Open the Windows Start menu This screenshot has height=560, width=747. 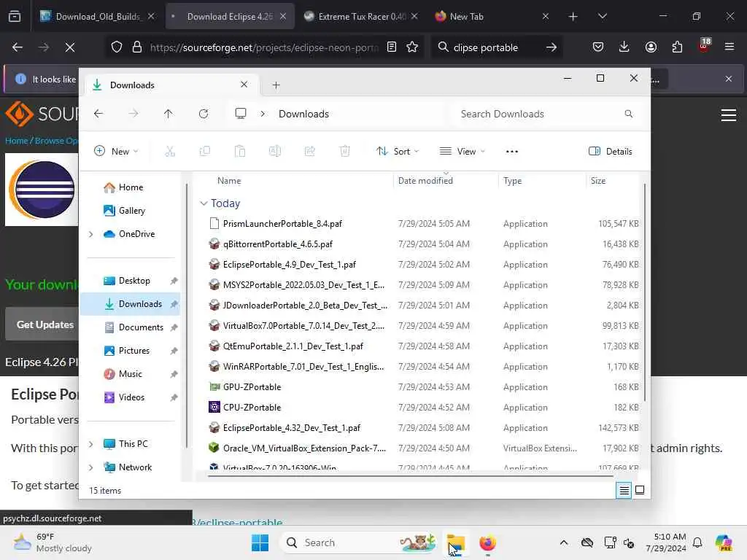pos(260,542)
